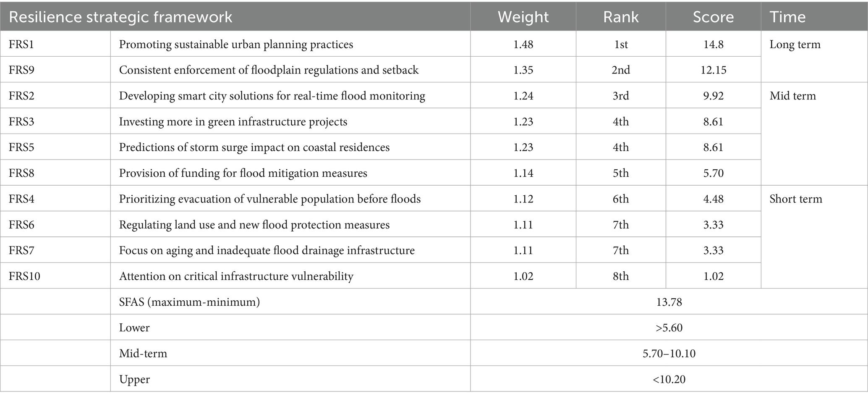Select 'Promoting sustainable urban planning practices' cell

click(236, 44)
